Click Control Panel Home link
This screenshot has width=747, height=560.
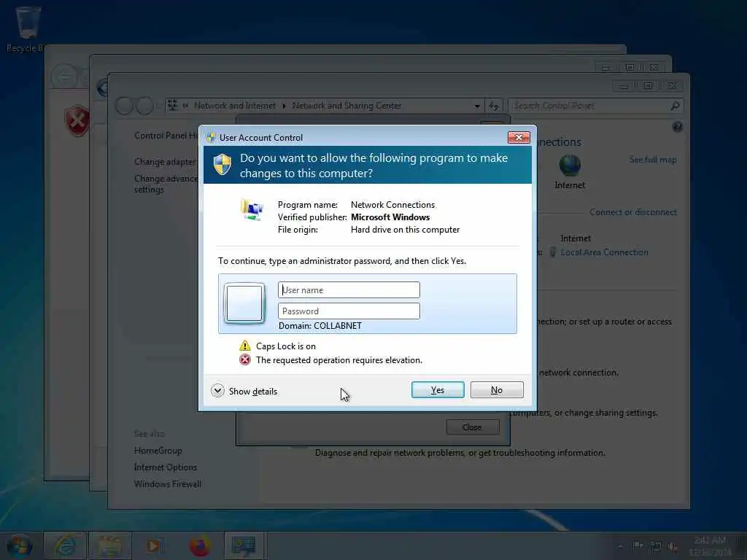[166, 136]
